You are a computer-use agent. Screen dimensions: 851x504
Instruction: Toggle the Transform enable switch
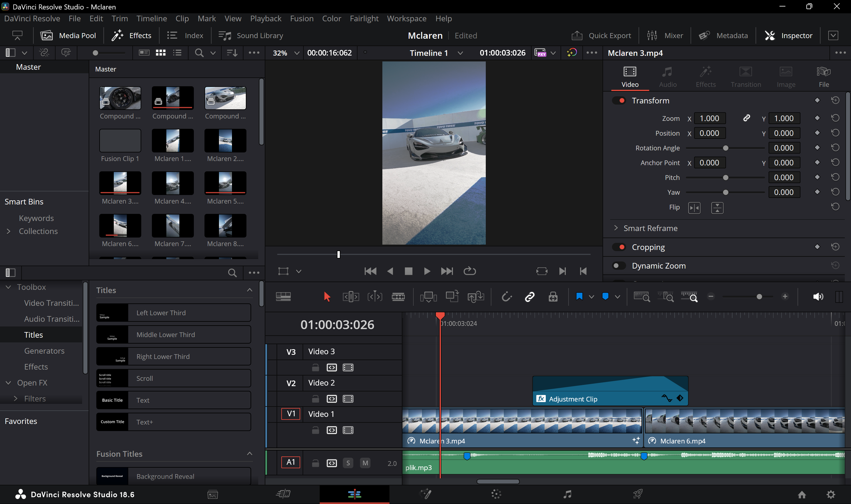click(x=619, y=100)
